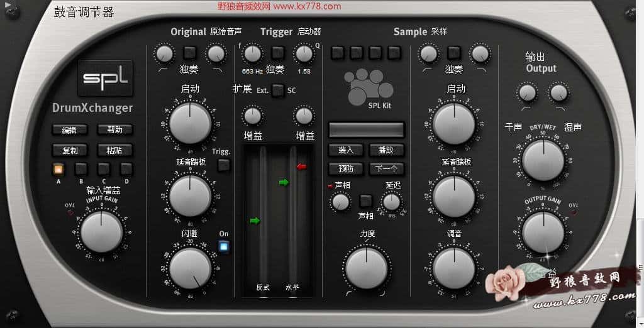This screenshot has width=644, height=328.
Task: Click the DRY/WET mix knob
Action: [543, 160]
